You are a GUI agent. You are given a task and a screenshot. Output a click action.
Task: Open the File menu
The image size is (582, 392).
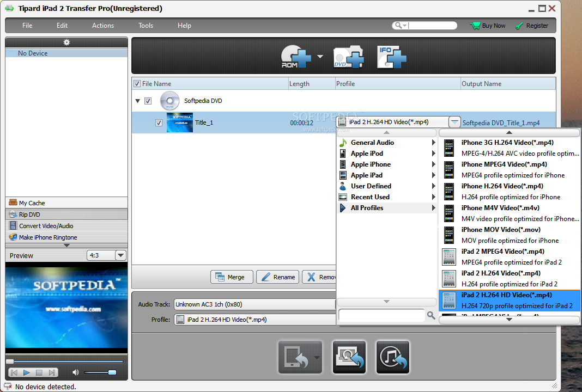click(27, 26)
